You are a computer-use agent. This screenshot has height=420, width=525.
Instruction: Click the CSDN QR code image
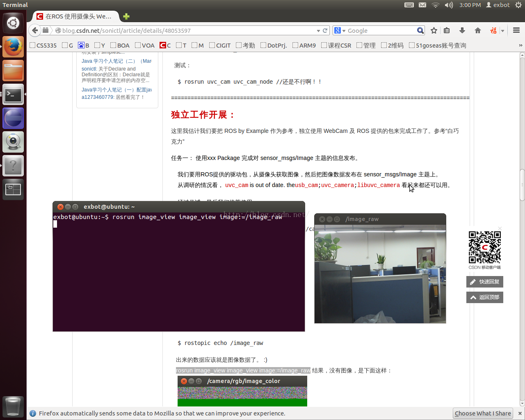(x=485, y=247)
